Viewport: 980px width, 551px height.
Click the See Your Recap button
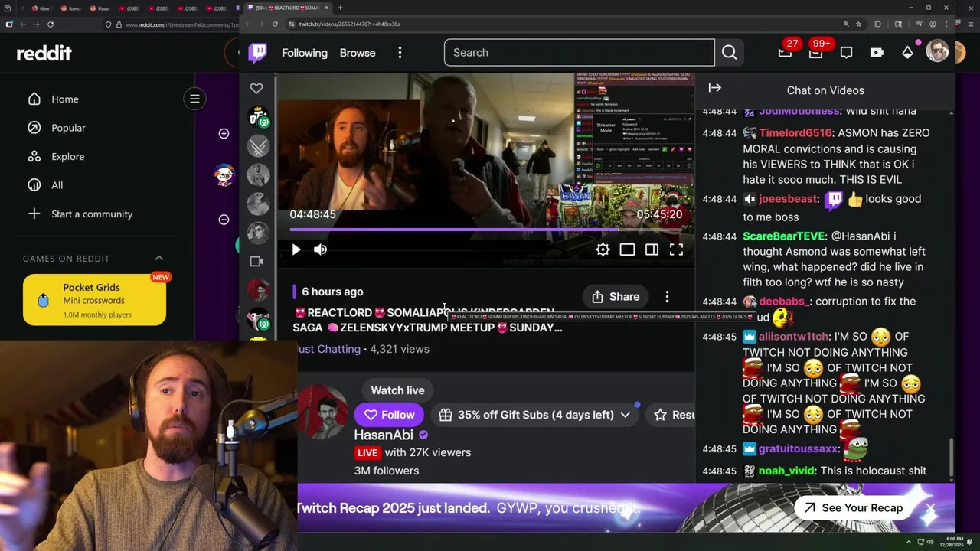[853, 508]
